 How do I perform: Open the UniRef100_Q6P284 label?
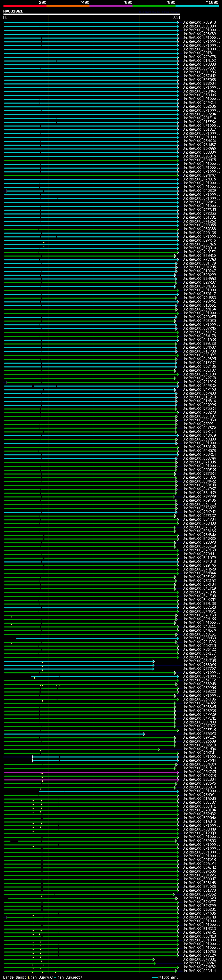coord(199,114)
